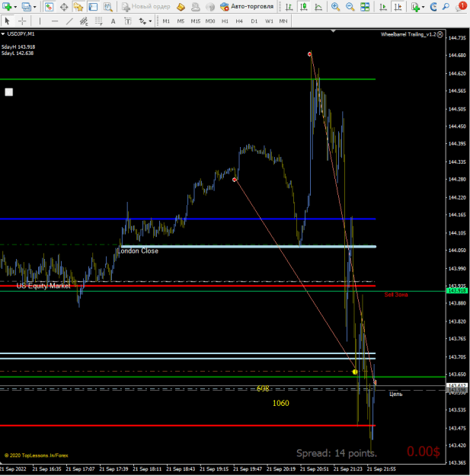The image size is (470, 476).
Task: Click the green 143.918 price tag
Action: pos(457,291)
